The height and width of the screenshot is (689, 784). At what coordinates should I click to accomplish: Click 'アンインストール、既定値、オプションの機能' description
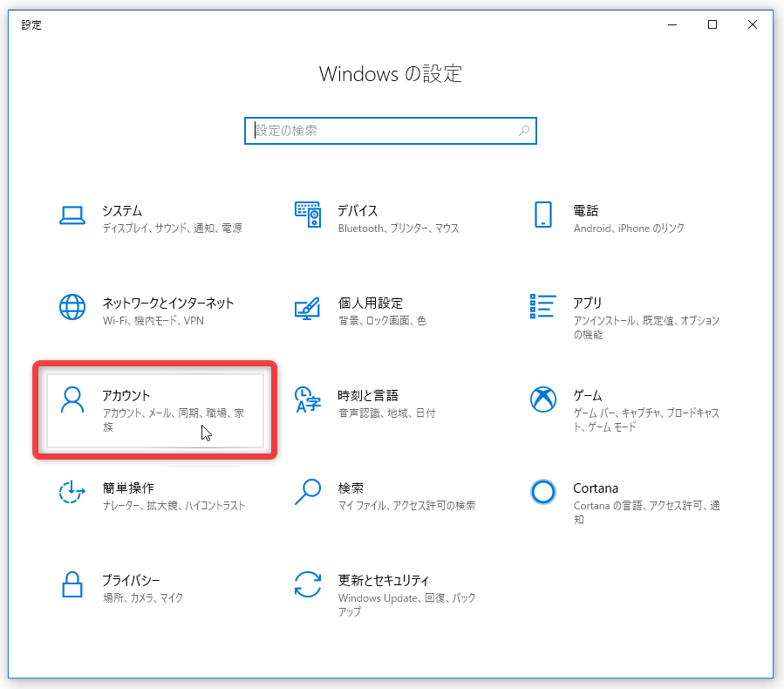(x=646, y=328)
